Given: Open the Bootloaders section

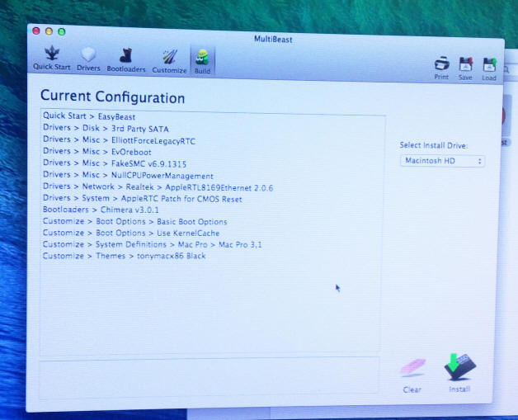Looking at the screenshot, I should click(x=125, y=58).
